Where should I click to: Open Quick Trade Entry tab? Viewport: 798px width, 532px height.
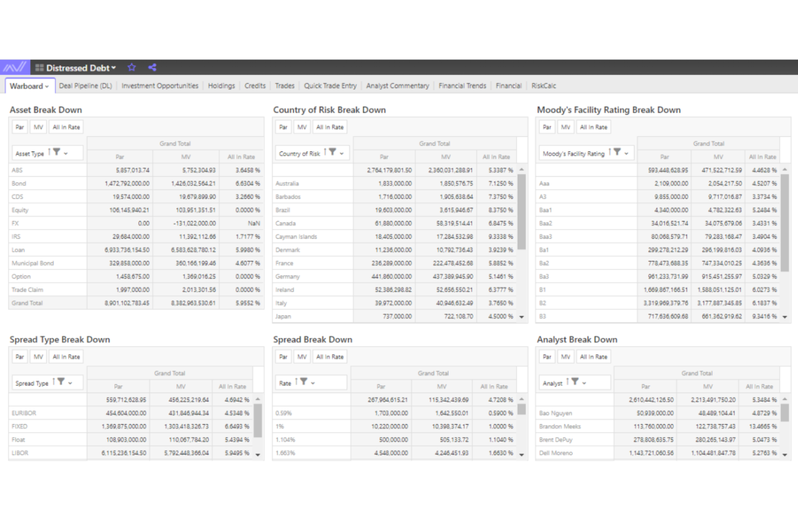click(x=330, y=86)
